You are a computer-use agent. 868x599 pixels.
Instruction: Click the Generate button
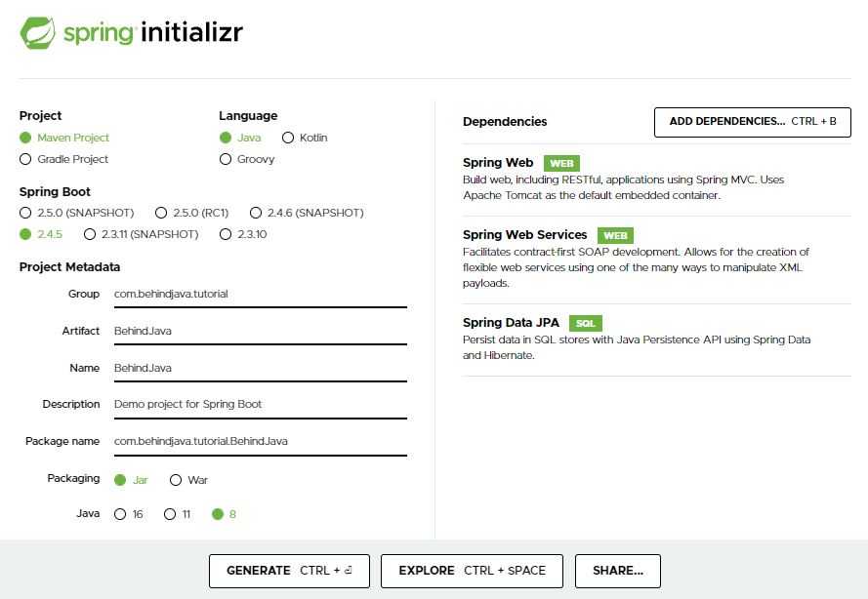[x=289, y=571]
